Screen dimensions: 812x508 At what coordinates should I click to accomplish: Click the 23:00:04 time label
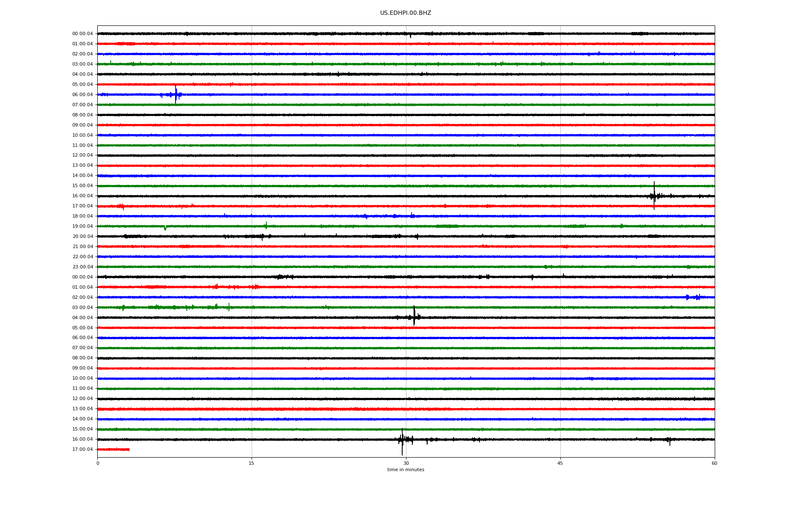pyautogui.click(x=82, y=267)
